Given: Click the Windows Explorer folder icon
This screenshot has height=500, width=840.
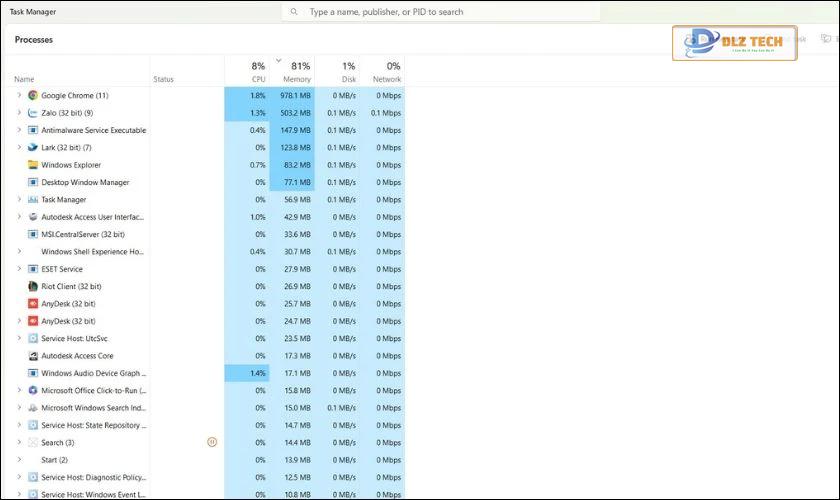Looking at the screenshot, I should (33, 165).
